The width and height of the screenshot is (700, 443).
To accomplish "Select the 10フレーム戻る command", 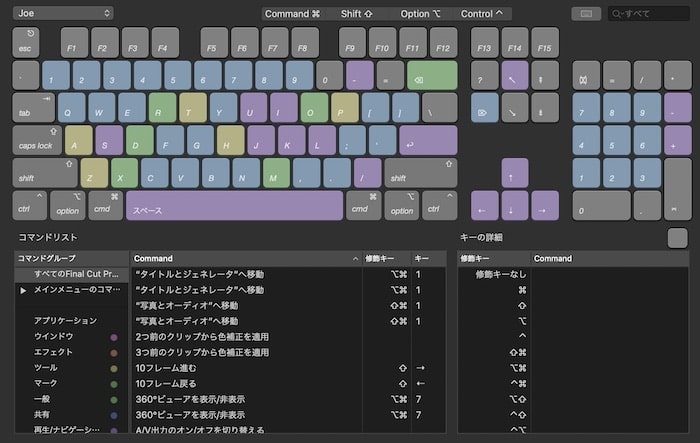I will click(289, 384).
